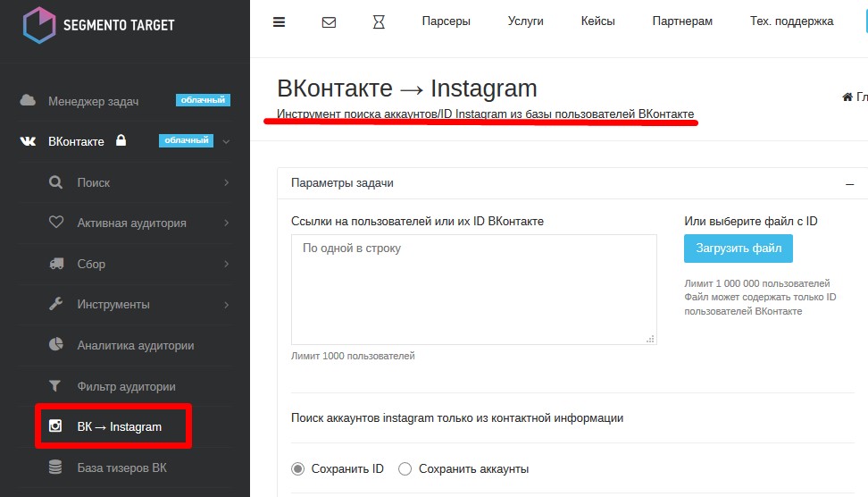Image resolution: width=868 pixels, height=497 pixels.
Task: Open Фильтр аудитории in sidebar
Action: (x=125, y=386)
